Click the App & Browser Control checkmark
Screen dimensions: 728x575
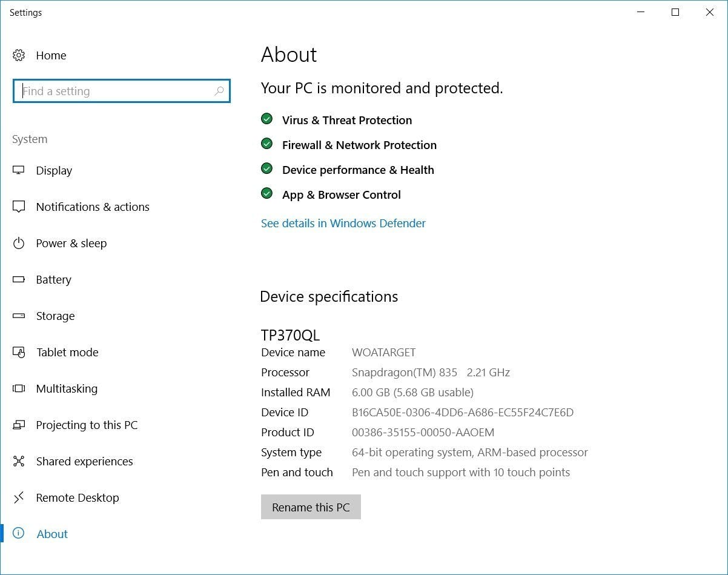click(x=266, y=193)
